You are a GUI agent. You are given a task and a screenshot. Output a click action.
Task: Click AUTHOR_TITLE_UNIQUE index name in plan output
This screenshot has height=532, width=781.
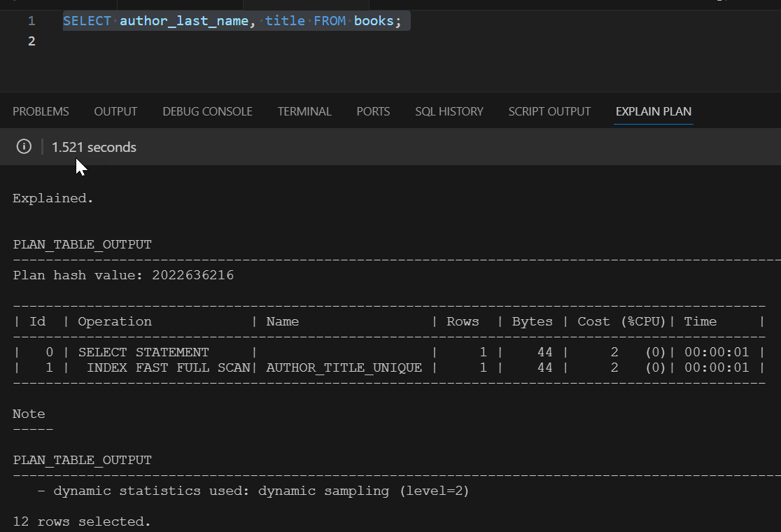pyautogui.click(x=344, y=367)
